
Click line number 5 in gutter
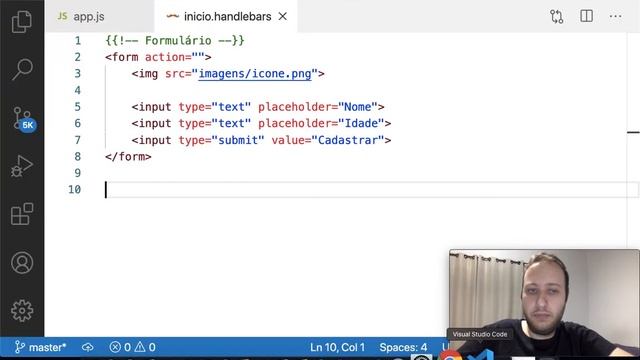point(78,107)
